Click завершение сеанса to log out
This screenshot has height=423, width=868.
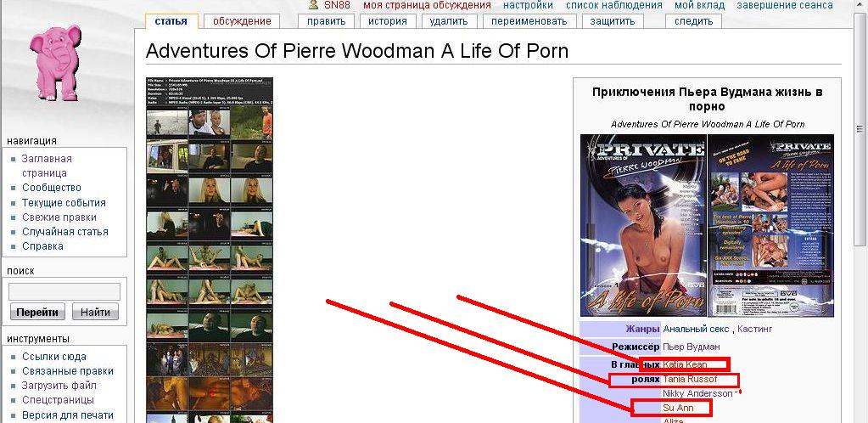pos(785,5)
